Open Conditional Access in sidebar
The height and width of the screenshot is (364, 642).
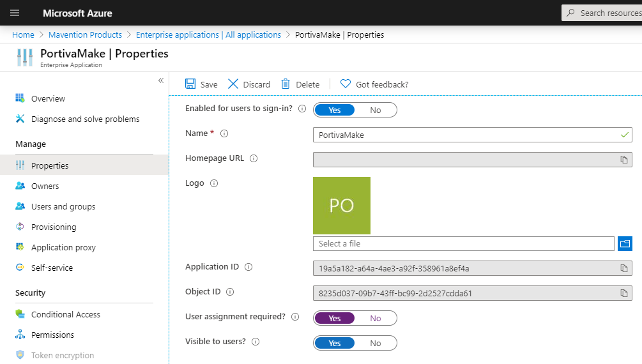click(x=66, y=314)
